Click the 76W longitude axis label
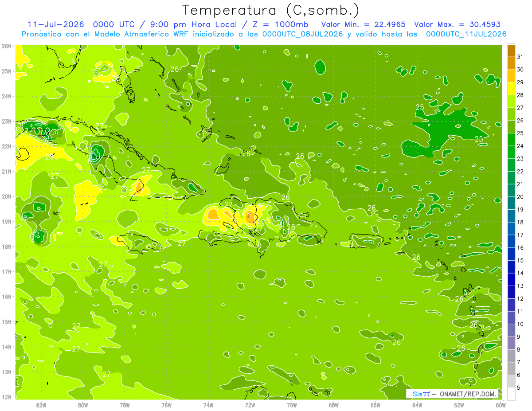Screen dimensions: 532x411 click(x=166, y=405)
